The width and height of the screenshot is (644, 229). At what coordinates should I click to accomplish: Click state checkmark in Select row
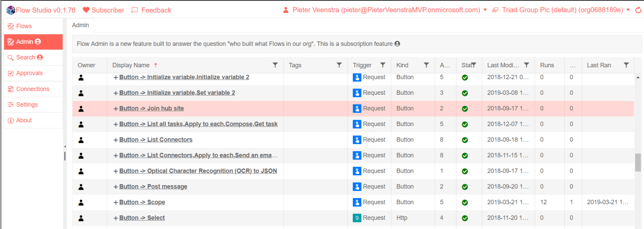click(x=465, y=218)
